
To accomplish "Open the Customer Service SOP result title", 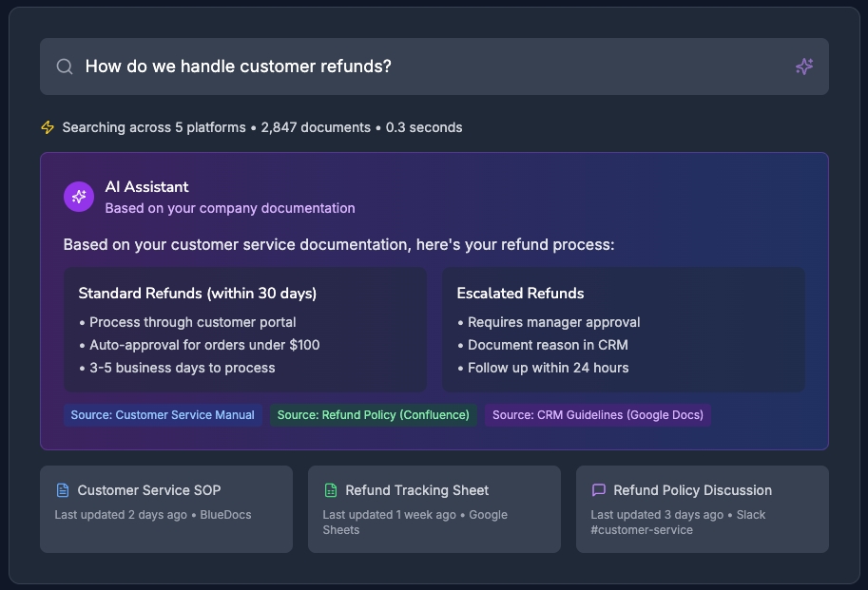I will [x=149, y=490].
